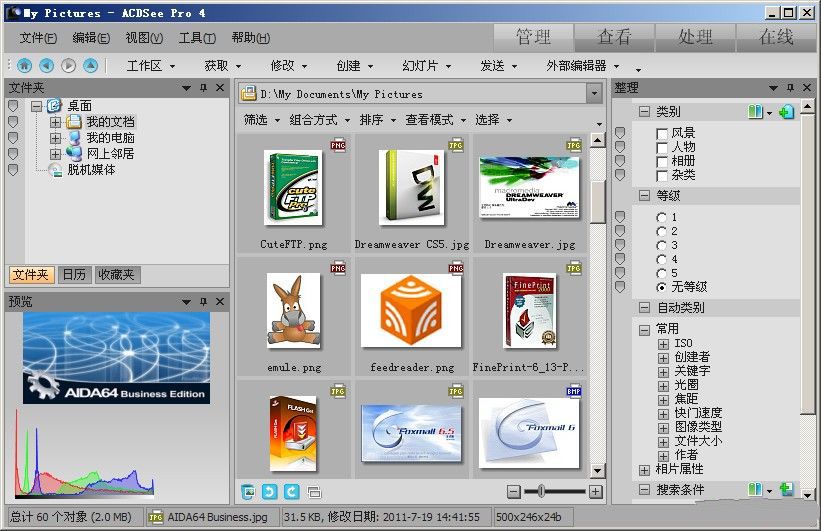
Task: Rotate left using counterclockwise arrow icon
Action: tap(270, 492)
